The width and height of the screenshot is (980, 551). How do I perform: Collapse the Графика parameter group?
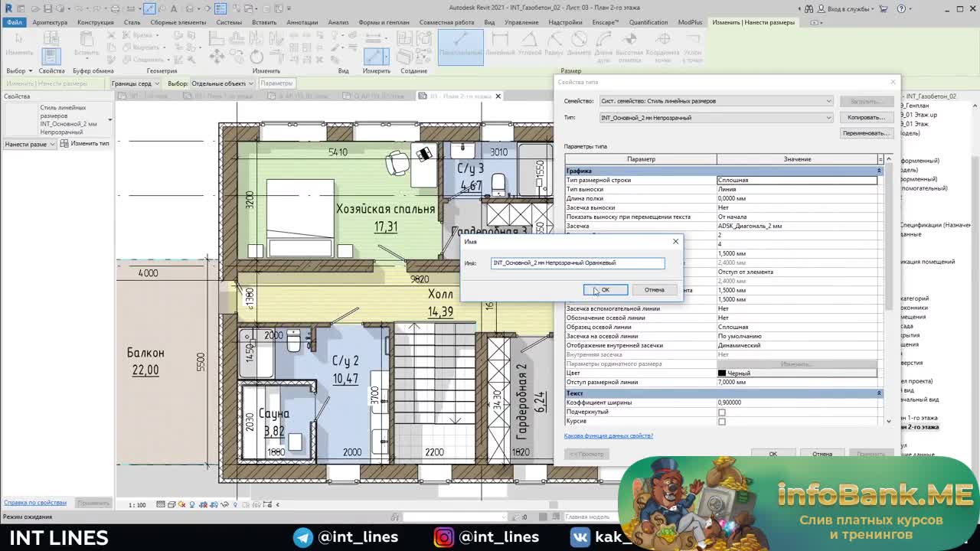point(879,171)
